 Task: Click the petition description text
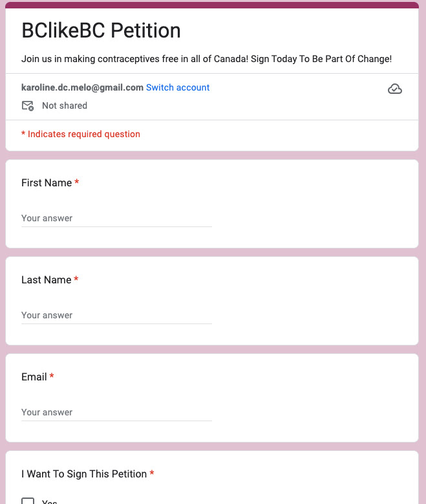207,59
